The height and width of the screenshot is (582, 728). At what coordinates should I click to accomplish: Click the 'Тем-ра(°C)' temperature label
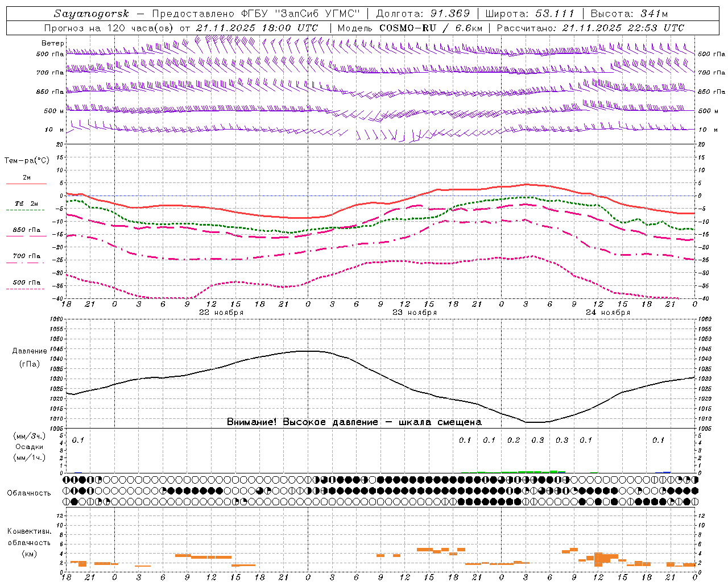tap(27, 161)
